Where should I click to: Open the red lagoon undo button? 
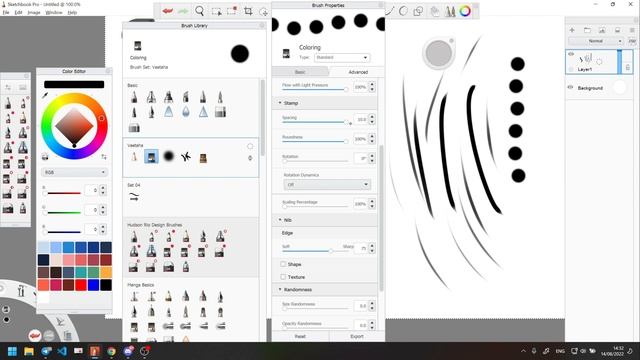[x=35, y=336]
